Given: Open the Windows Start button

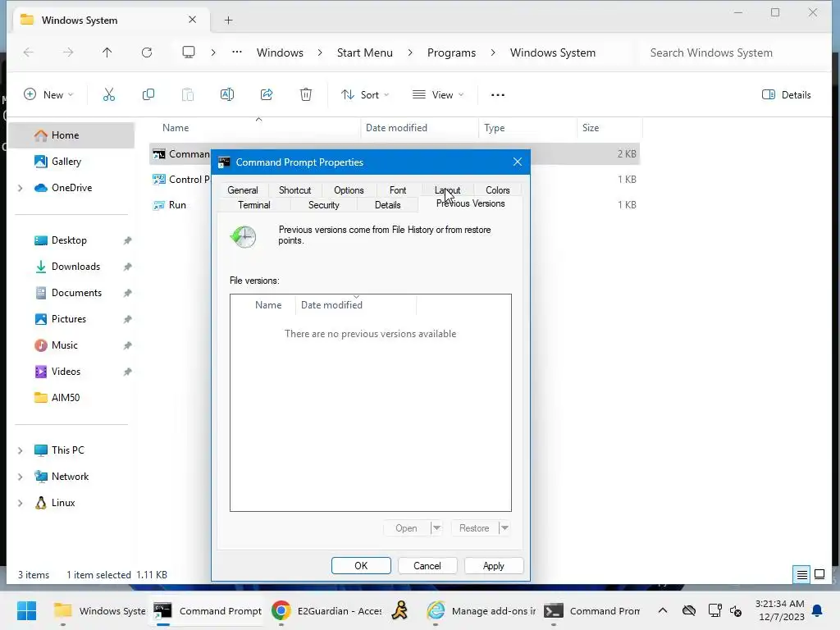Looking at the screenshot, I should click(26, 610).
